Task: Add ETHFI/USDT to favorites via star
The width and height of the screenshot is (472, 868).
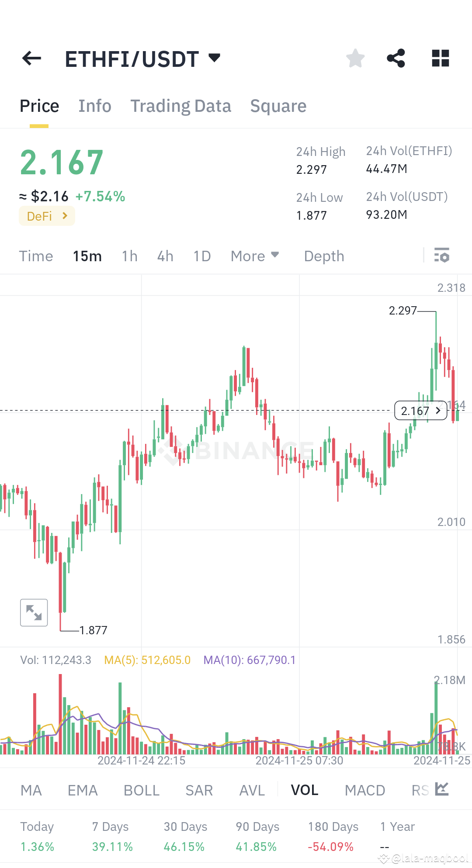Action: click(x=355, y=58)
